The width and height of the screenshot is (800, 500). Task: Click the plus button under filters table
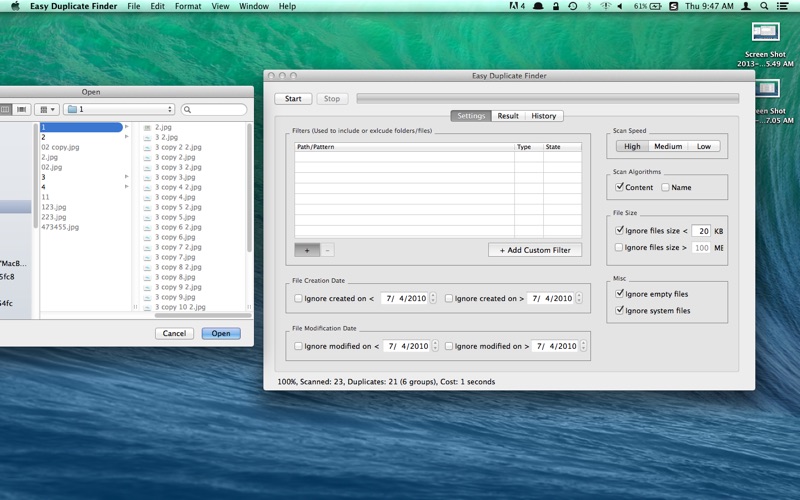tap(307, 250)
